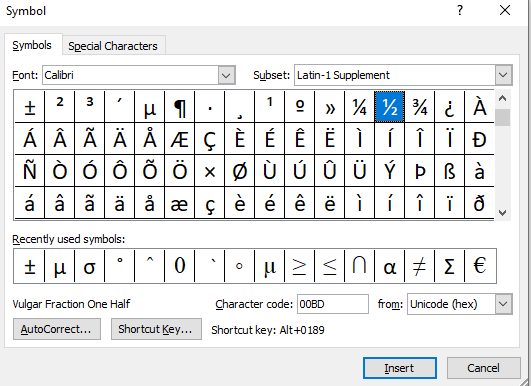Choose the capital C cedilla Ç
The width and height of the screenshot is (531, 386).
210,139
